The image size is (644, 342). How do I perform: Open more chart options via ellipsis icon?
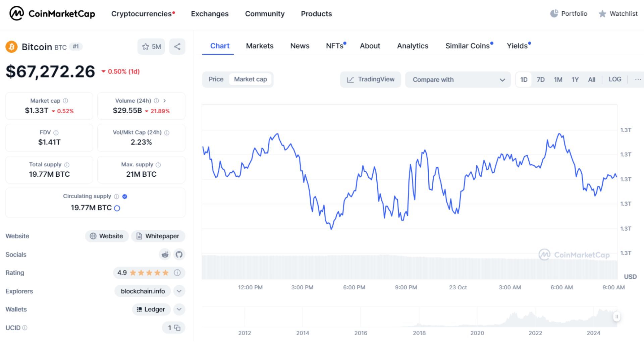(x=638, y=79)
